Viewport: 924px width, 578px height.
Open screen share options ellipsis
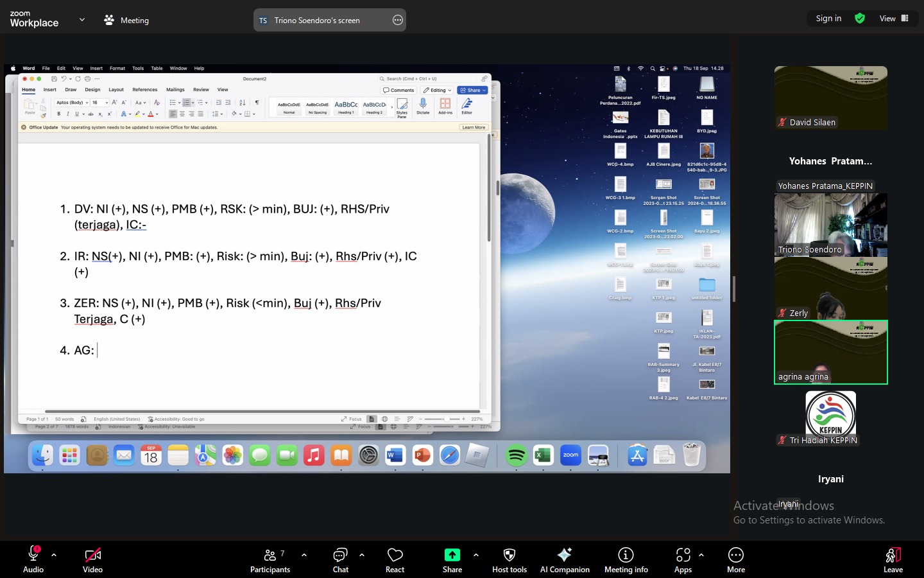tap(398, 21)
